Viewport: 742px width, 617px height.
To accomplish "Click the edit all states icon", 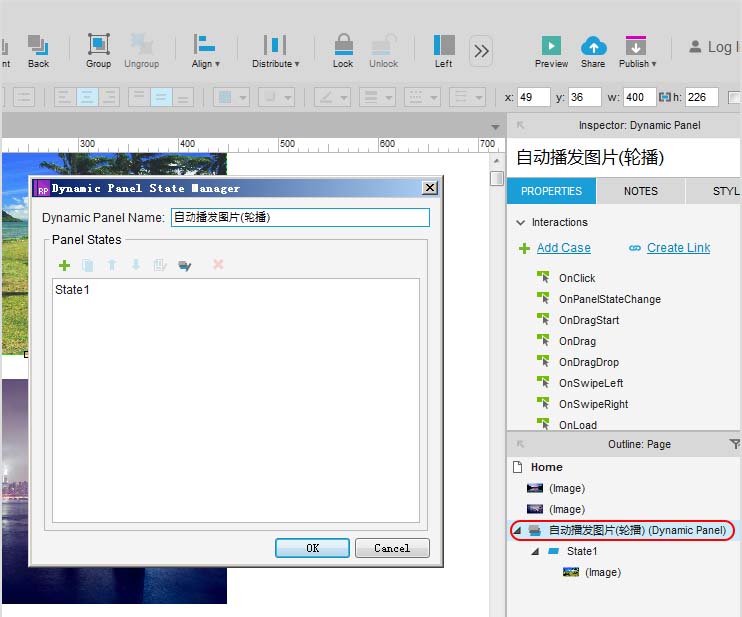I will click(184, 265).
